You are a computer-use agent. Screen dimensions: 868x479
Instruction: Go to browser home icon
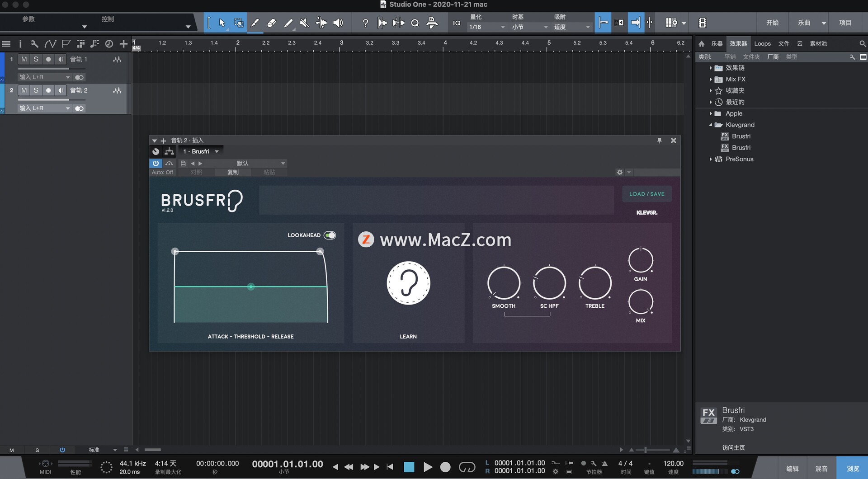coord(701,44)
